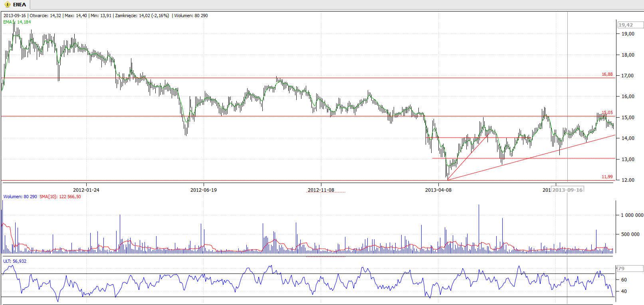Click the 2013-09-16 date cursor label
644x305 pixels.
[567, 190]
